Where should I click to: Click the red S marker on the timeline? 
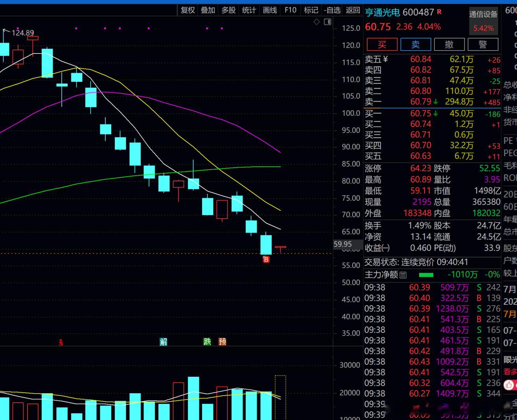coord(61,342)
